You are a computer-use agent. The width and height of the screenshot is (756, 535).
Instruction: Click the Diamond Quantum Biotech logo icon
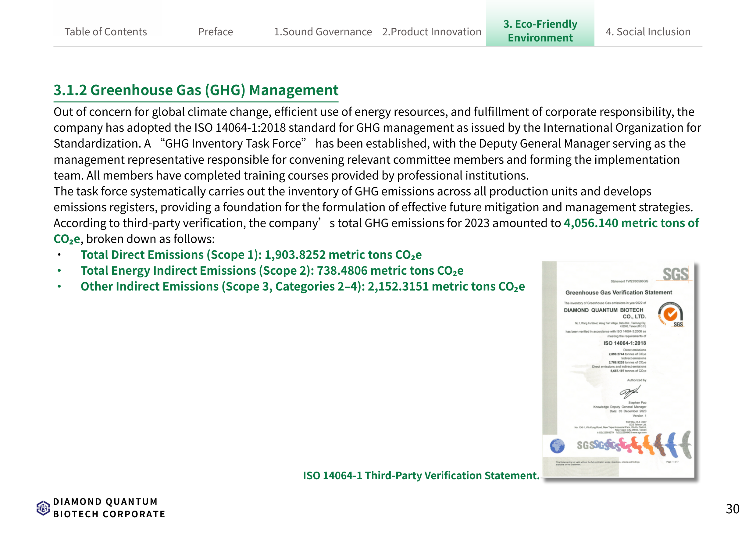[43, 508]
